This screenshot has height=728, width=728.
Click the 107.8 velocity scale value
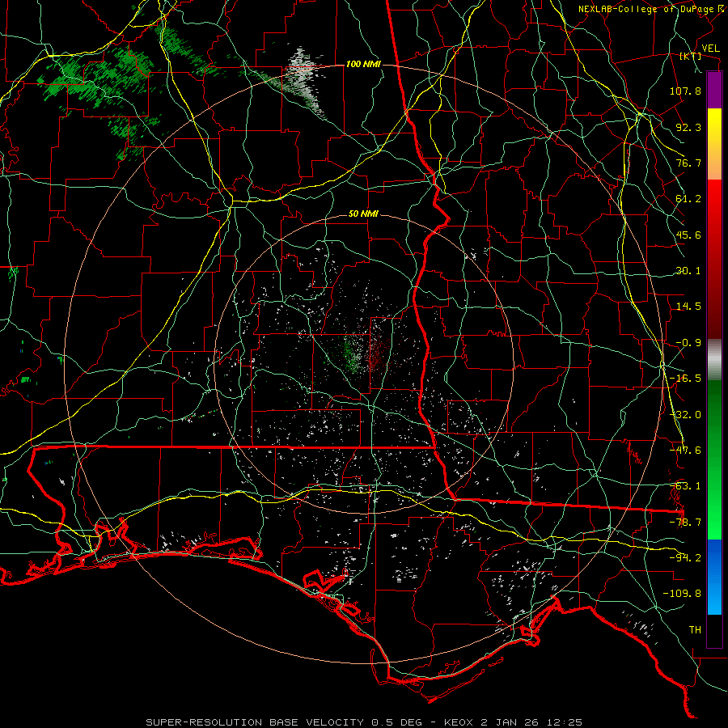point(685,91)
